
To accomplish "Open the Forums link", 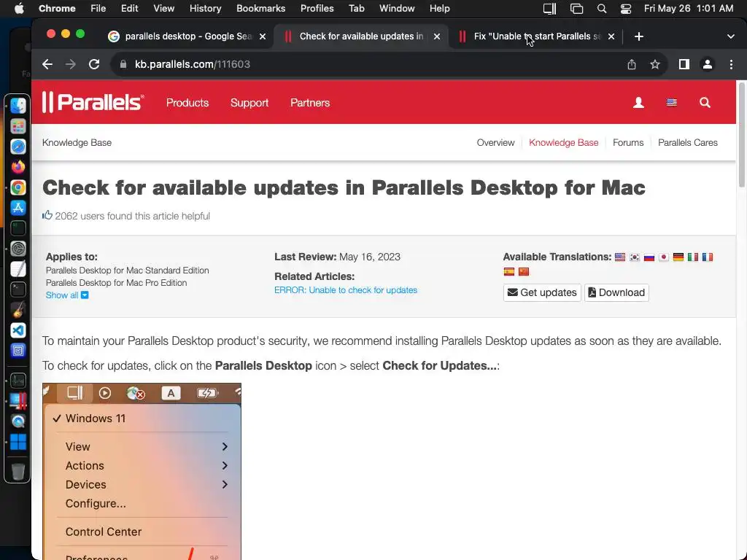I will click(628, 142).
